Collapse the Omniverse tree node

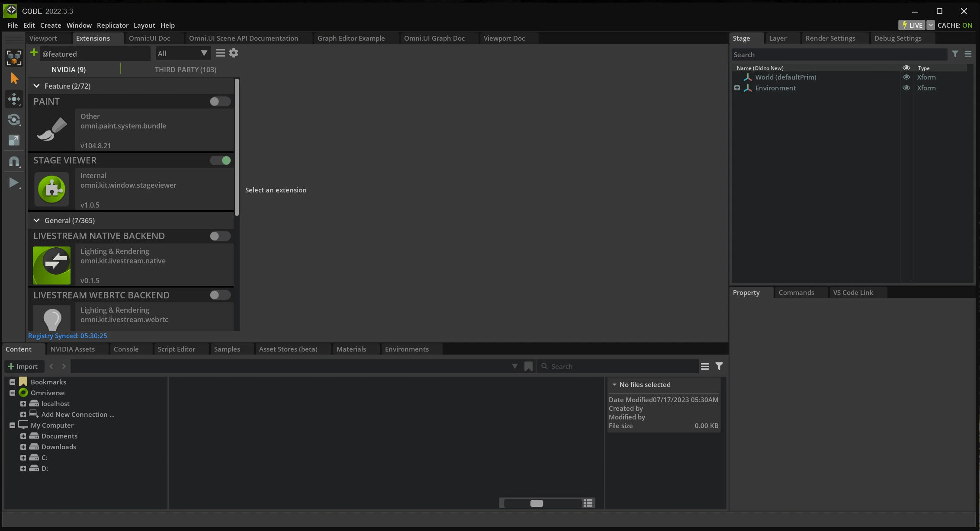tap(12, 393)
